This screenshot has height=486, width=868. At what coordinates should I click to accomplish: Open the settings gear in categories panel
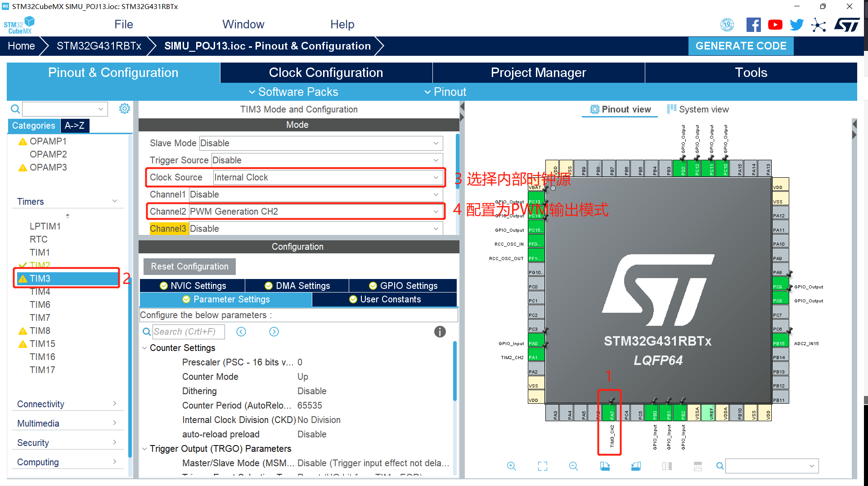tap(125, 108)
